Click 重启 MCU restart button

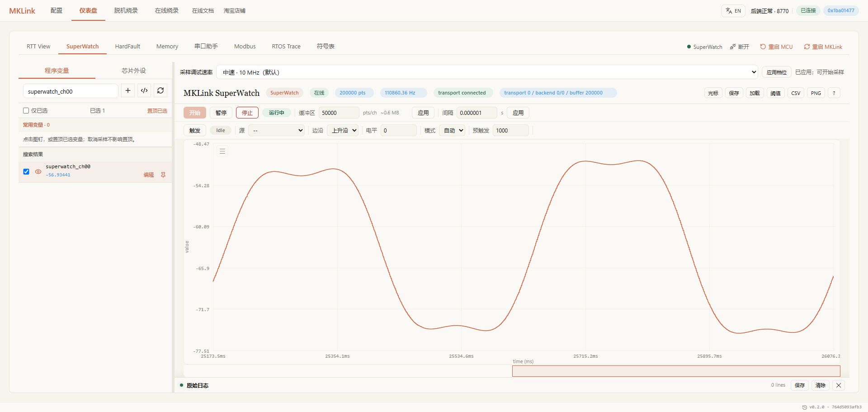click(x=776, y=47)
